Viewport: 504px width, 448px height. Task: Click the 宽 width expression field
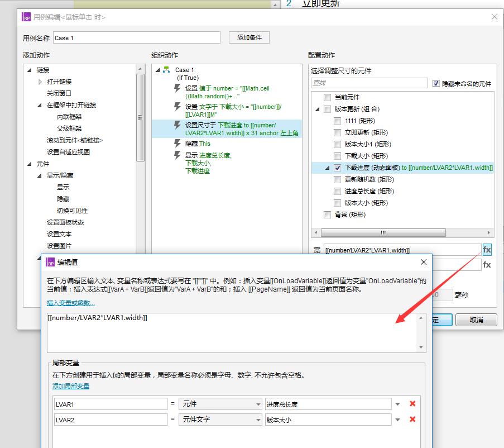coord(402,250)
